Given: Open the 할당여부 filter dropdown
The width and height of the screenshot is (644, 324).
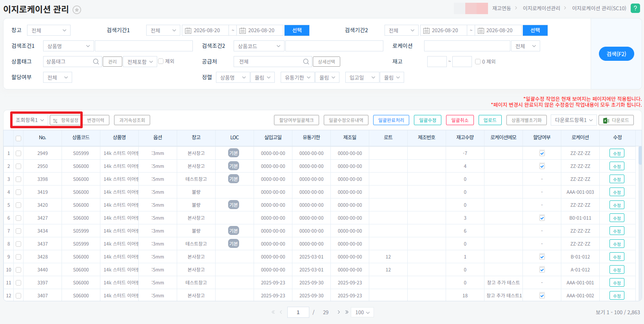Looking at the screenshot, I should click(57, 77).
